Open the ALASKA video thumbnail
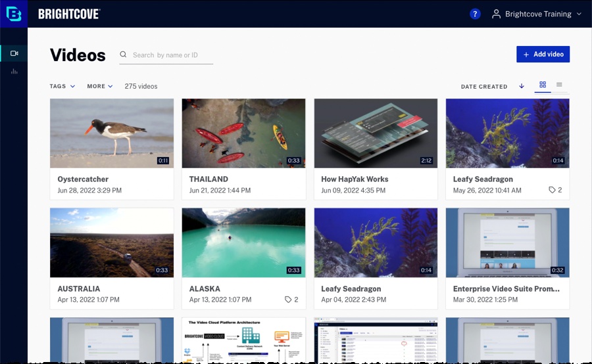Image resolution: width=592 pixels, height=364 pixels. (x=243, y=242)
